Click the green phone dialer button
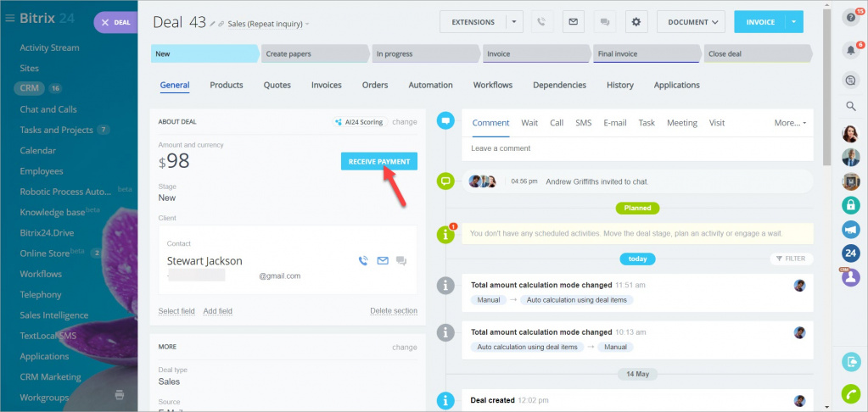 tap(851, 394)
